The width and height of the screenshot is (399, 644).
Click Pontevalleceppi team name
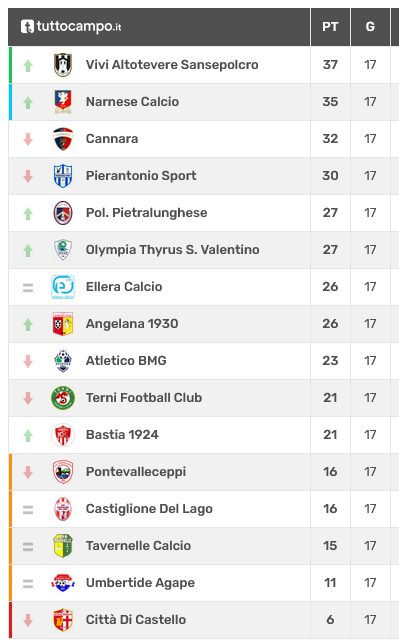click(x=136, y=472)
